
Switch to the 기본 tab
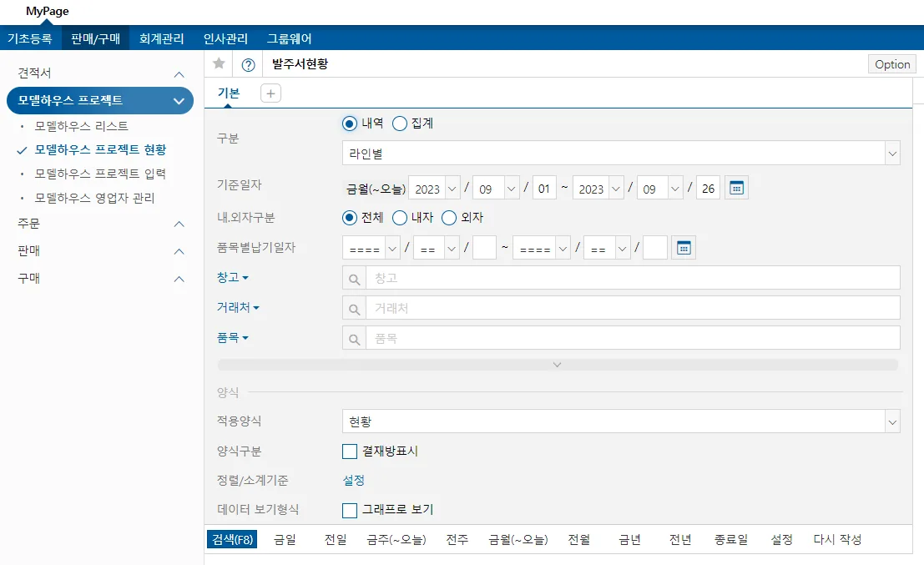[229, 93]
